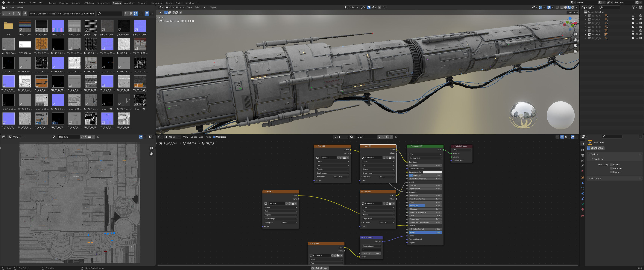Enable Locations under Affect Only

tap(611, 168)
